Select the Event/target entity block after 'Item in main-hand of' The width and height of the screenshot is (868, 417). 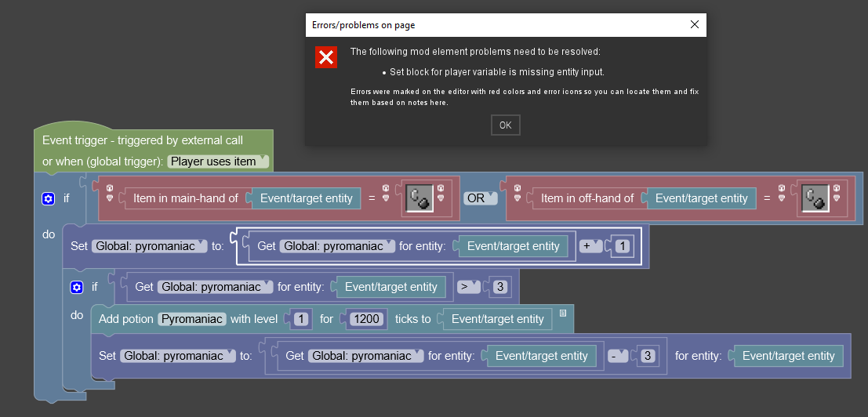point(306,198)
